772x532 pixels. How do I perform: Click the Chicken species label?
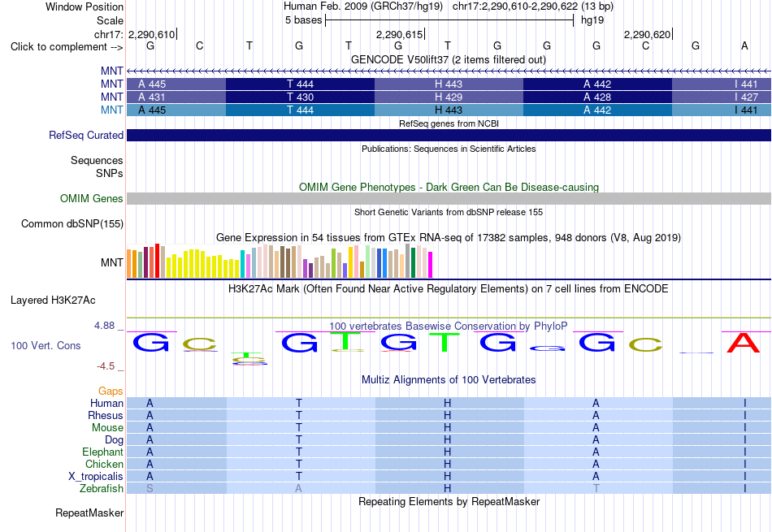click(104, 464)
